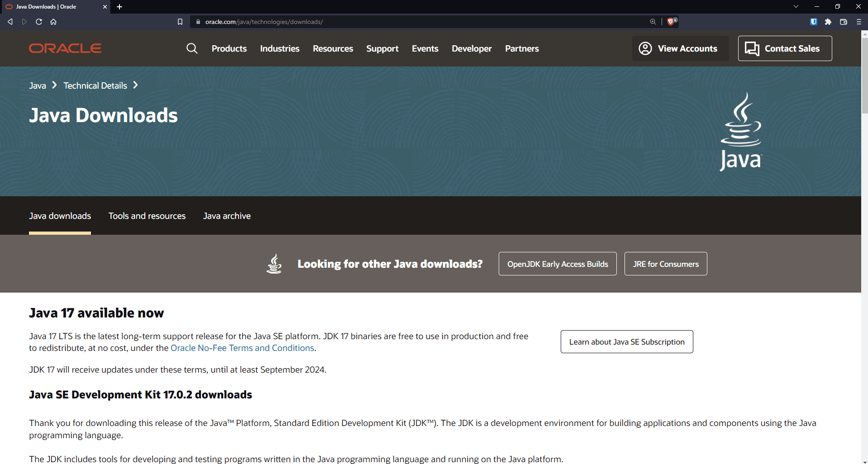Viewport: 868px width, 464px height.
Task: Click OpenJDK Early Access Builds button
Action: point(558,264)
